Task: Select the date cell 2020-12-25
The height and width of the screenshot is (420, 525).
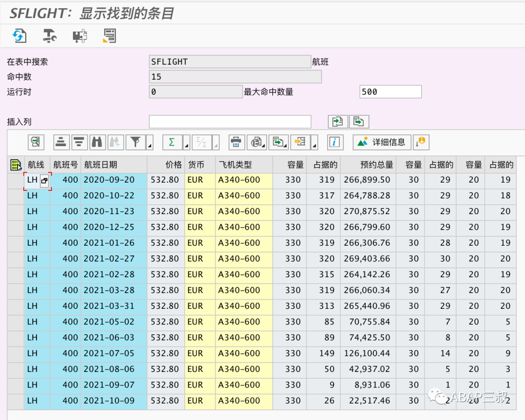Action: point(114,227)
